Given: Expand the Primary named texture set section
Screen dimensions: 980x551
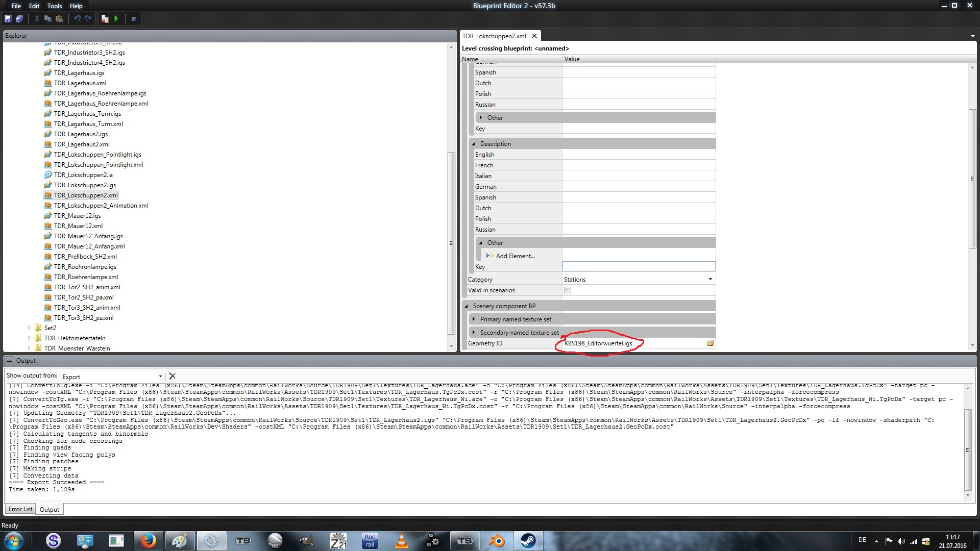Looking at the screenshot, I should (x=474, y=319).
